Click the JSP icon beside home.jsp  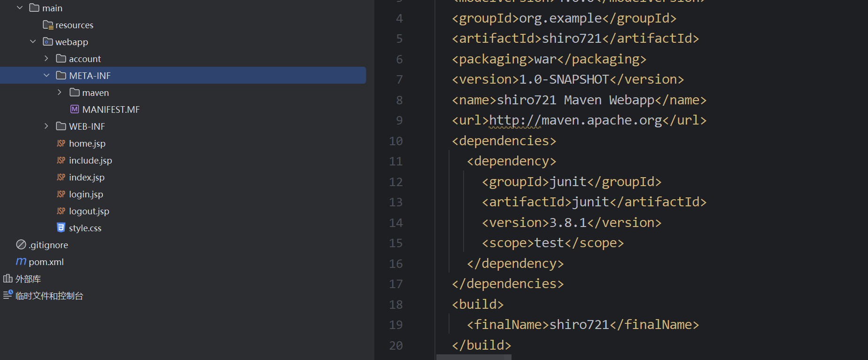[x=61, y=143]
